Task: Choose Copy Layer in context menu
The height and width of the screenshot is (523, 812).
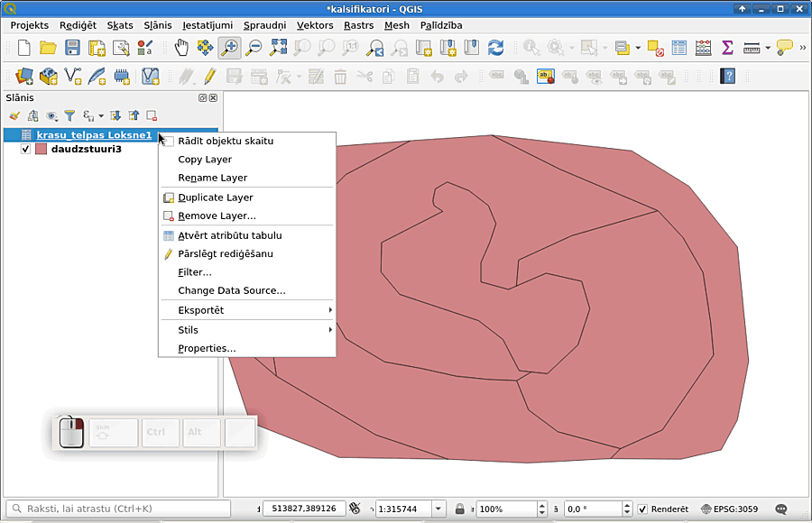Action: [x=247, y=160]
